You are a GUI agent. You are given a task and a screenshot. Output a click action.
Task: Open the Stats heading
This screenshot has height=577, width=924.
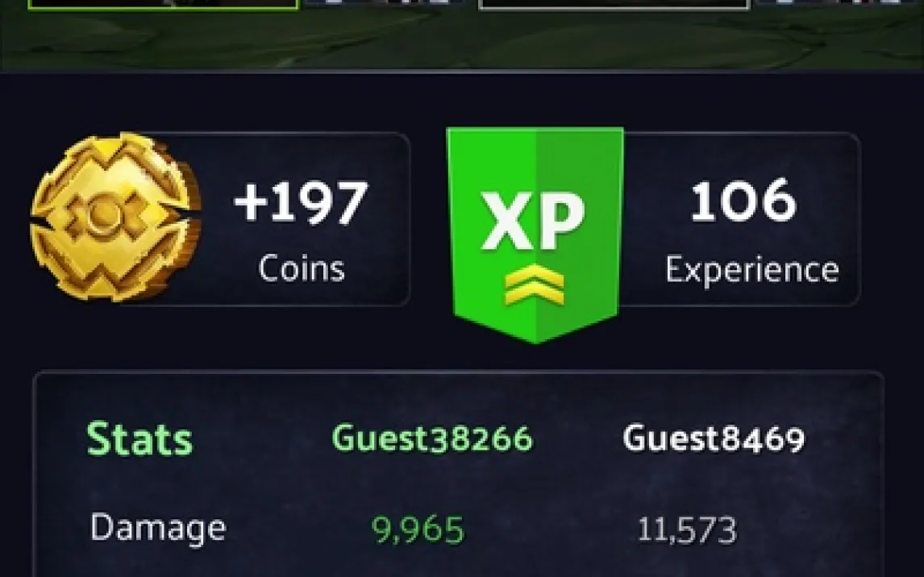tap(139, 438)
